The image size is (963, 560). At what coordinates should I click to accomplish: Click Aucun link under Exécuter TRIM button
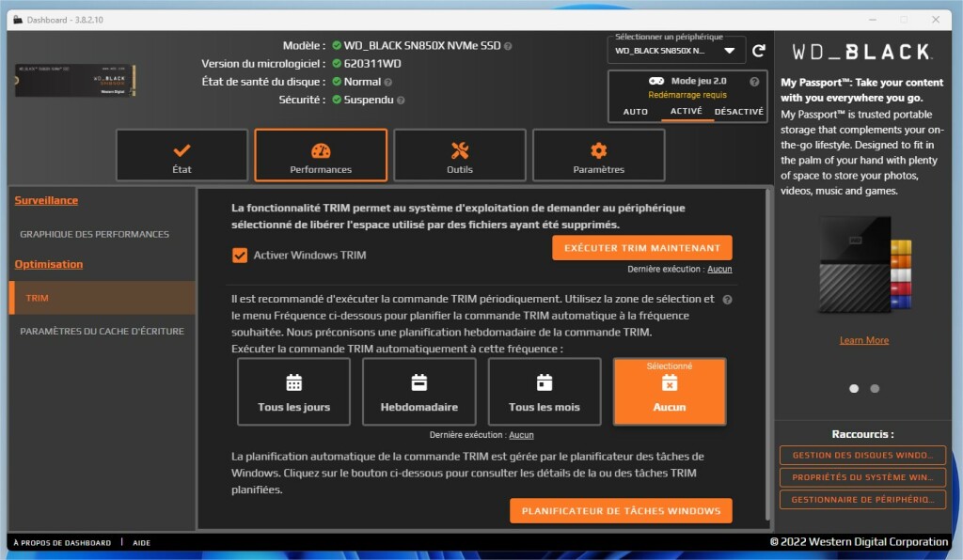pyautogui.click(x=719, y=270)
